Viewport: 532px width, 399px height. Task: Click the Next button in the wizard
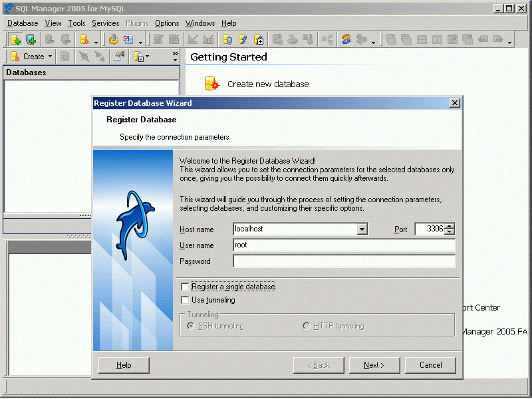point(374,365)
